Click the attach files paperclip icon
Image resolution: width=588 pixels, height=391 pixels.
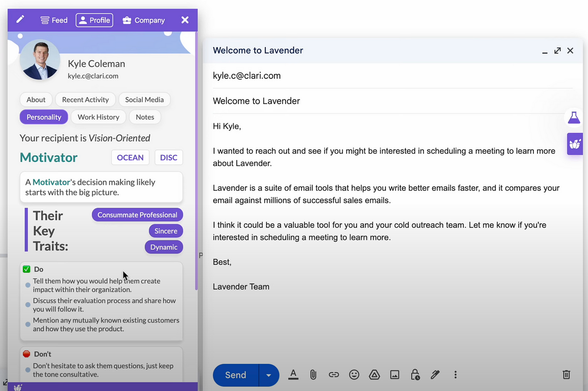[313, 375]
